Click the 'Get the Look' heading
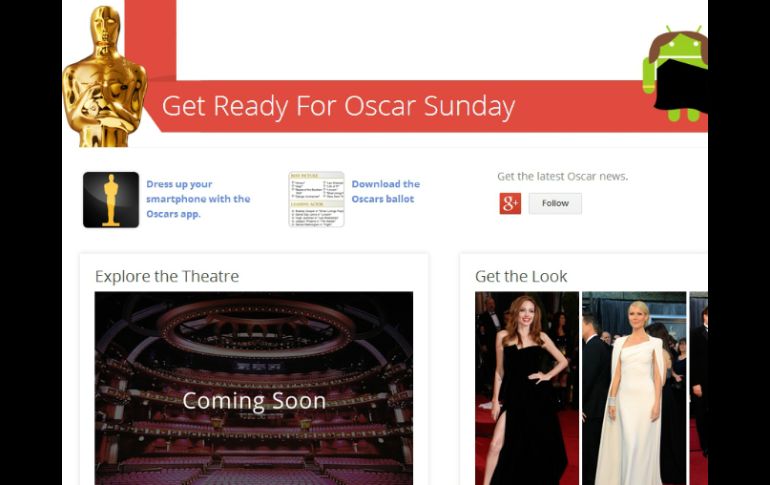 (x=521, y=276)
